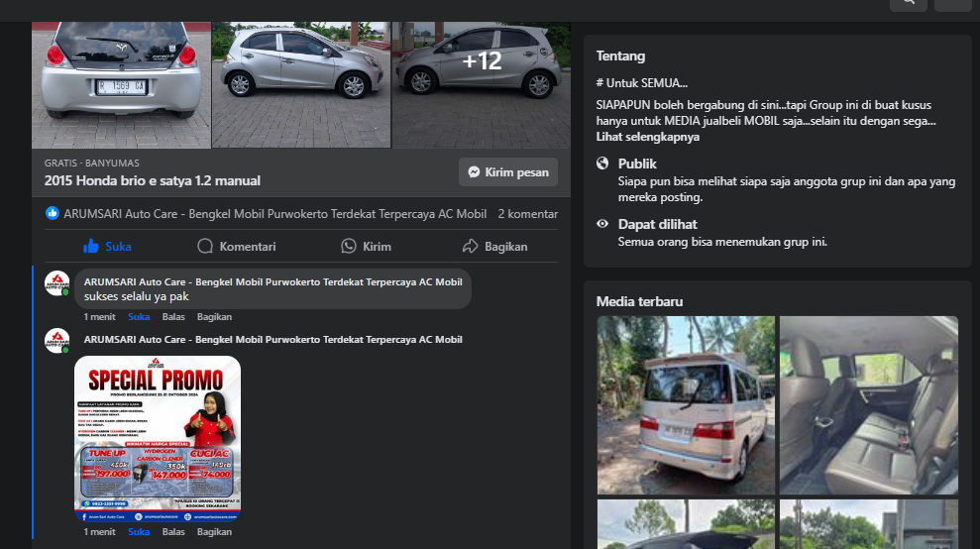
Task: Click the '# Untuk SEMUA...' description text
Action: [x=642, y=83]
